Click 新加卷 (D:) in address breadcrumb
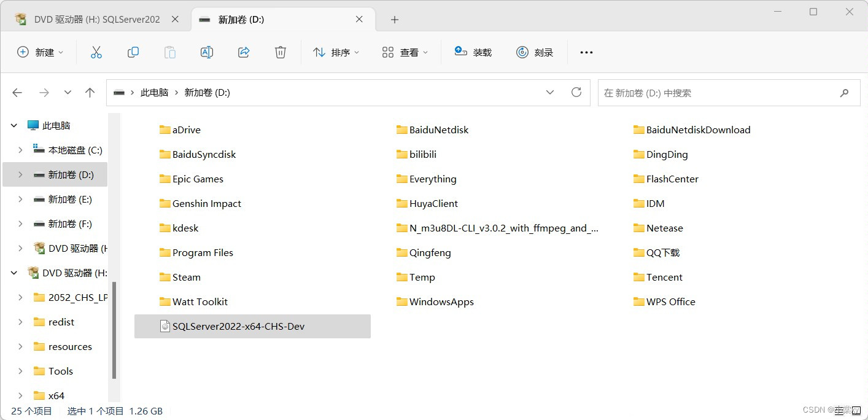The width and height of the screenshot is (868, 420). tap(207, 93)
